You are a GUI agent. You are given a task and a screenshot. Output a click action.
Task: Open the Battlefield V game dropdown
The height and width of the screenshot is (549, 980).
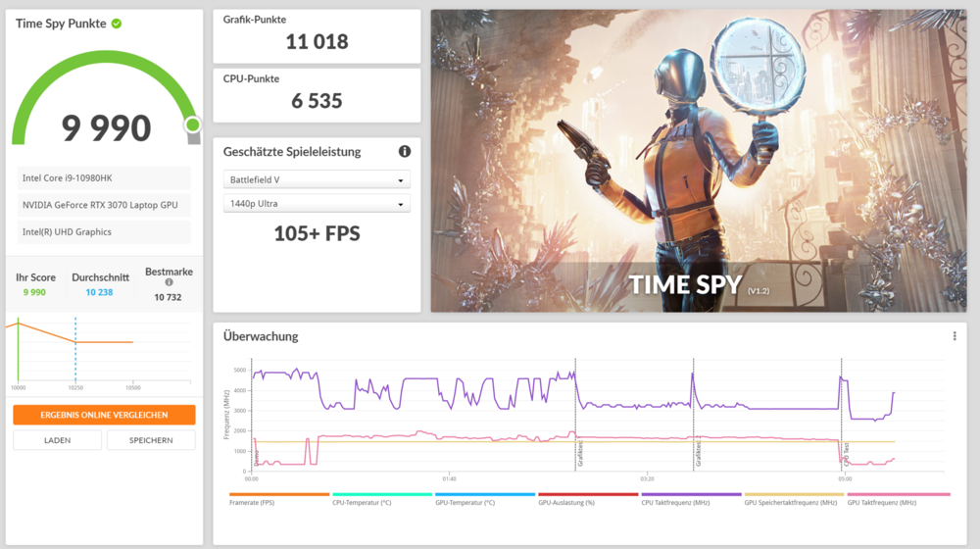317,180
